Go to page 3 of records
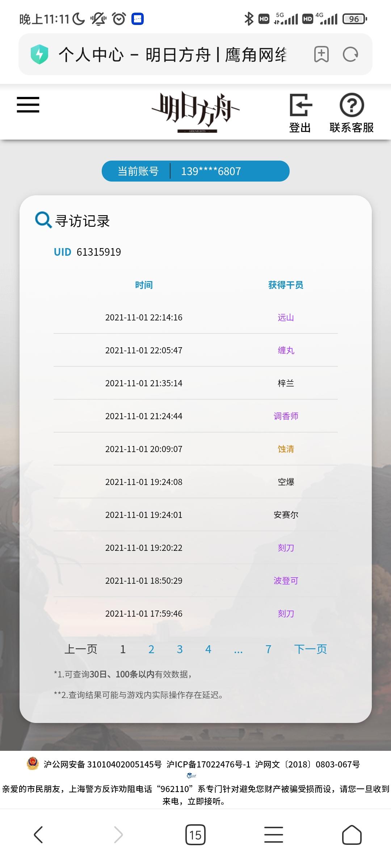 tap(180, 649)
